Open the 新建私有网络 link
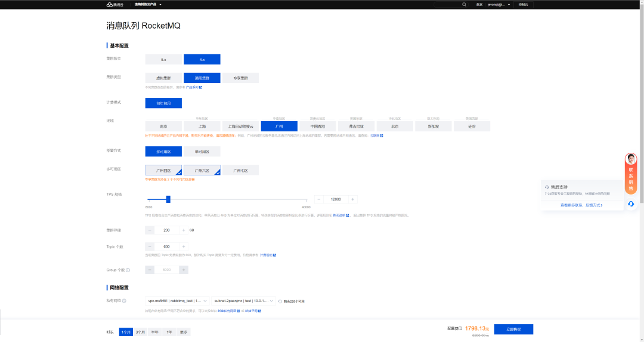The width and height of the screenshot is (644, 342). pos(229,311)
